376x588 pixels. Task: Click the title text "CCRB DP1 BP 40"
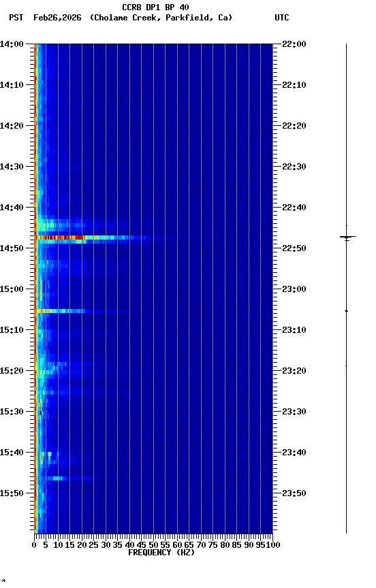click(x=155, y=7)
